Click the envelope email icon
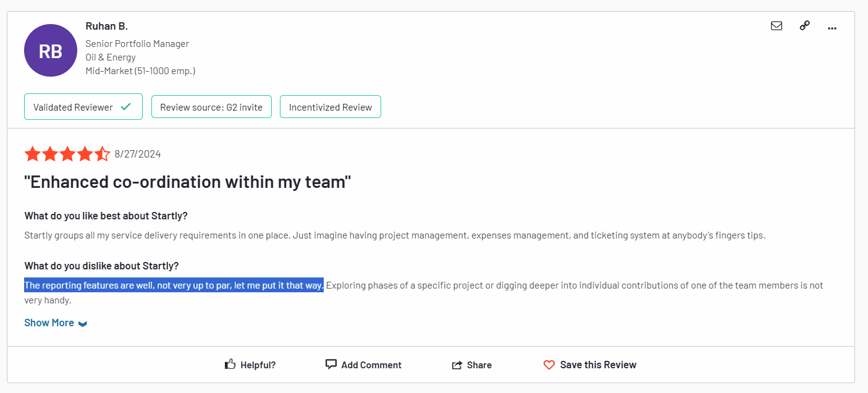This screenshot has height=393, width=868. [776, 26]
